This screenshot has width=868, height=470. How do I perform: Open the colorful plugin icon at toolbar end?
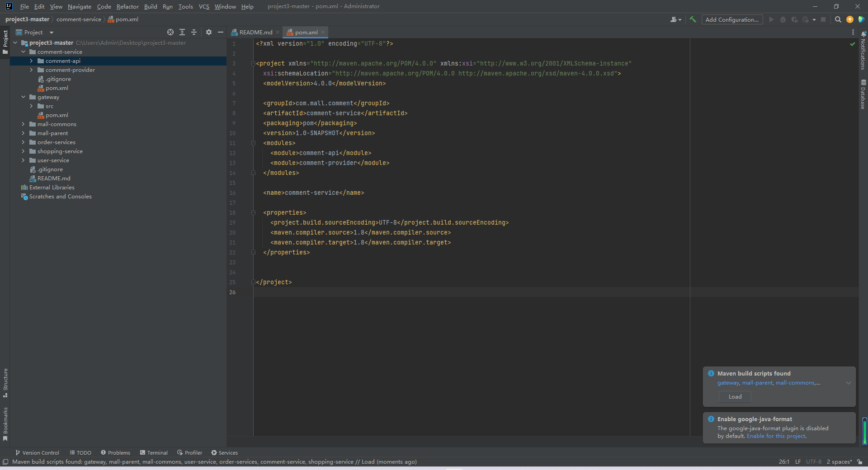tap(861, 19)
